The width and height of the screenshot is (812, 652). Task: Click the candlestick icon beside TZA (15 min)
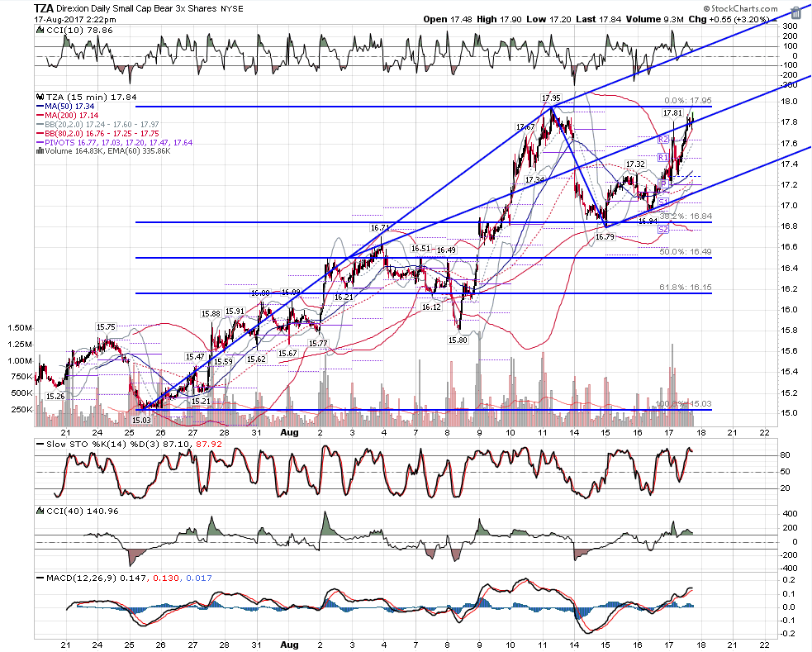click(40, 97)
